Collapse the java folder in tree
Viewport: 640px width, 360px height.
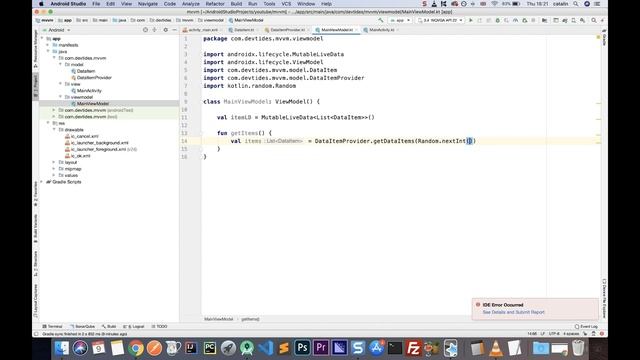pyautogui.click(x=48, y=51)
